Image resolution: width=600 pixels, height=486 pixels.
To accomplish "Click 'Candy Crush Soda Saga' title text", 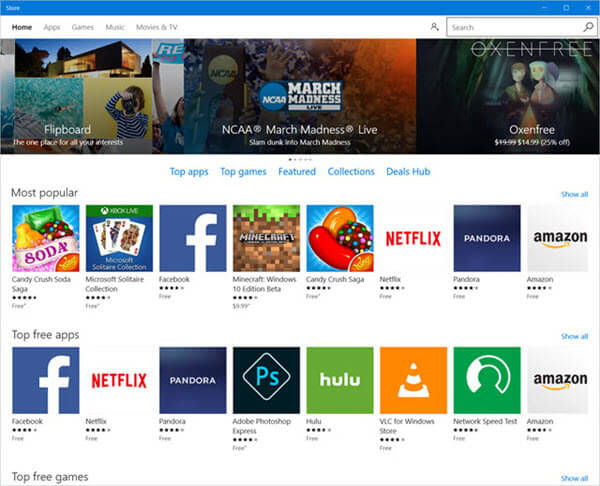I will (x=41, y=284).
